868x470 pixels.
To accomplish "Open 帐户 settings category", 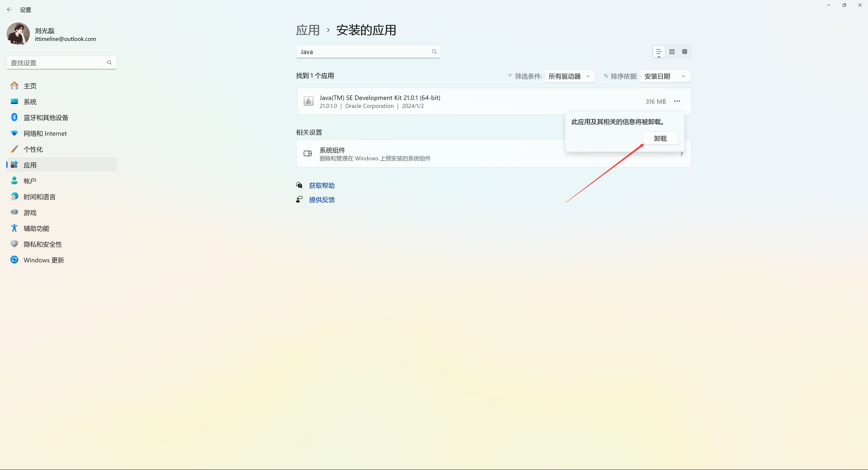I will click(x=62, y=181).
